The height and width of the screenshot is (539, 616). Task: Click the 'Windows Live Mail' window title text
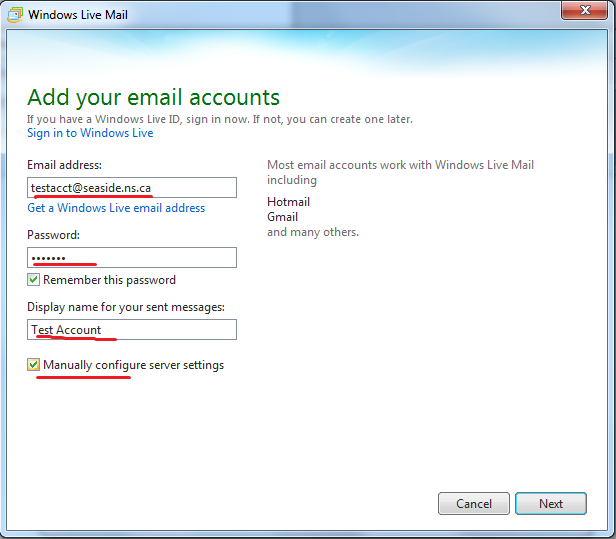[78, 15]
